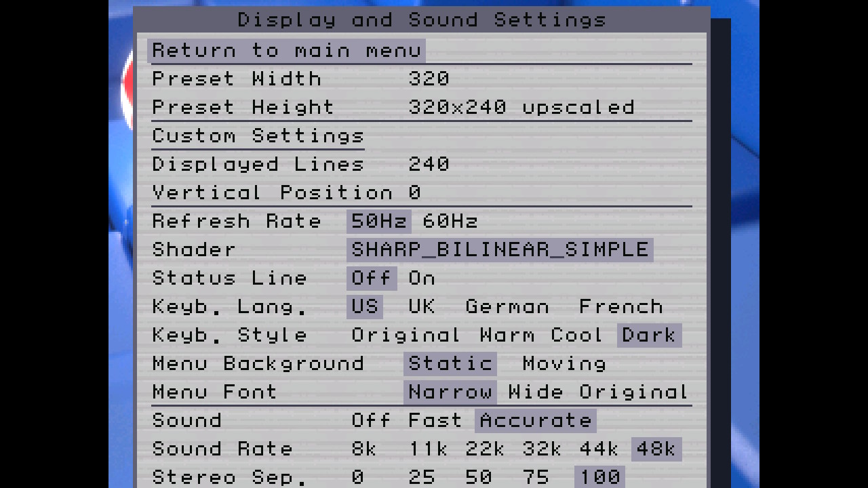Set Stereo Separation to 75
Viewport: 868px width, 488px height.
point(536,477)
